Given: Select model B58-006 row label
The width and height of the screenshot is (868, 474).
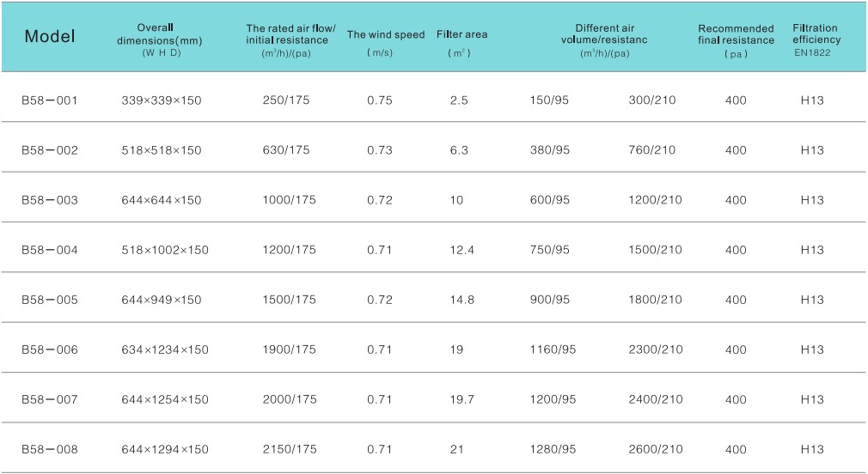Looking at the screenshot, I should pyautogui.click(x=50, y=349).
